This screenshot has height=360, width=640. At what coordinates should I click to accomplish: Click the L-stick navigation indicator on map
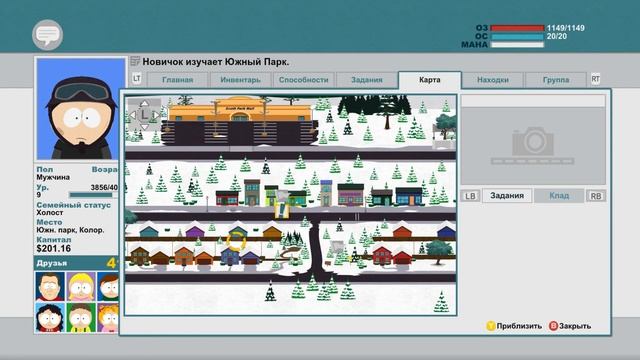144,115
